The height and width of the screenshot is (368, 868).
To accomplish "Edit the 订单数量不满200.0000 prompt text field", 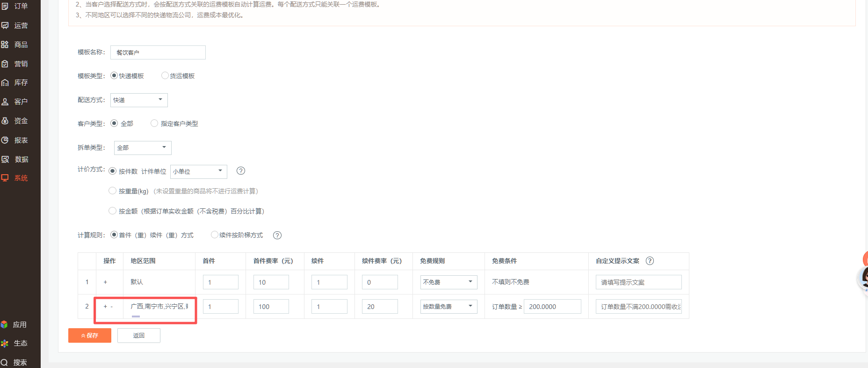I will click(x=638, y=306).
